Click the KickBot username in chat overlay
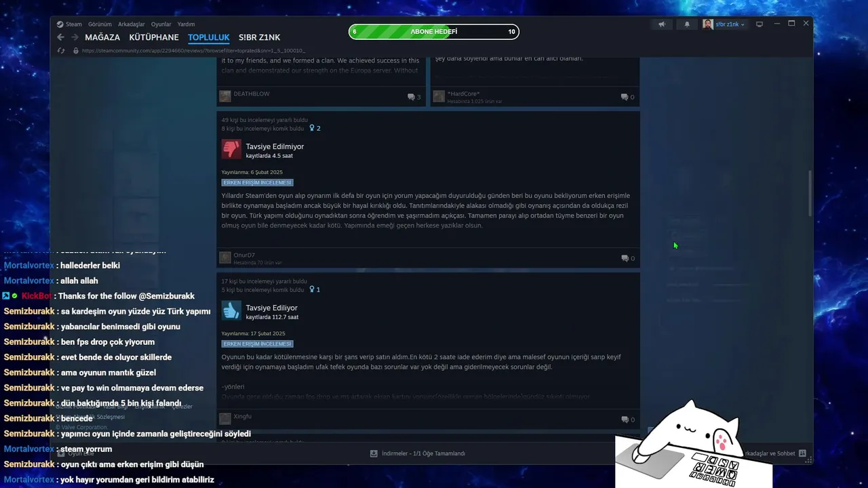Viewport: 868px width, 488px height. pos(37,296)
